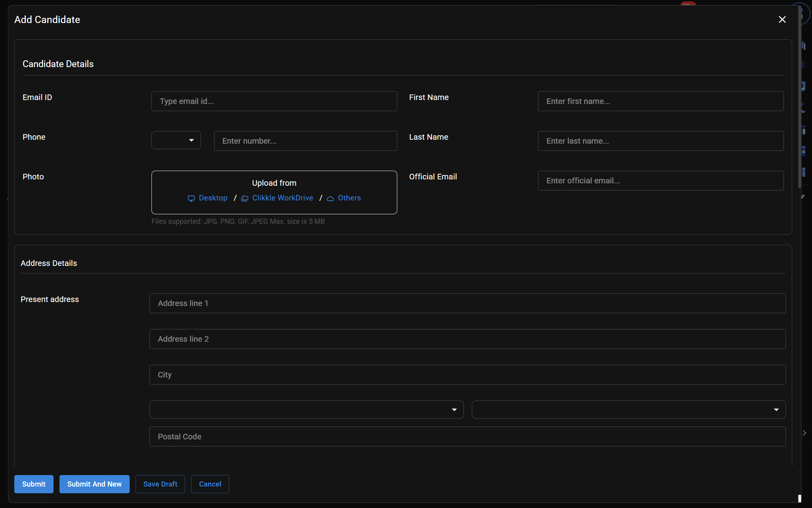Click the Clikkle WorkDrive folder icon
The image size is (812, 508).
pyautogui.click(x=245, y=198)
